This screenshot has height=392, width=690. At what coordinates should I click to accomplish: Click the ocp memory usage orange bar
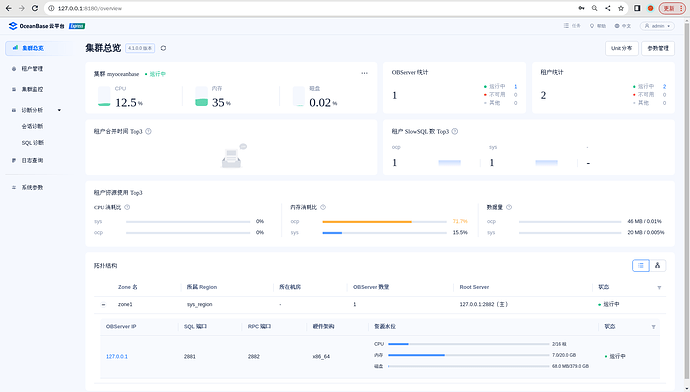(367, 222)
